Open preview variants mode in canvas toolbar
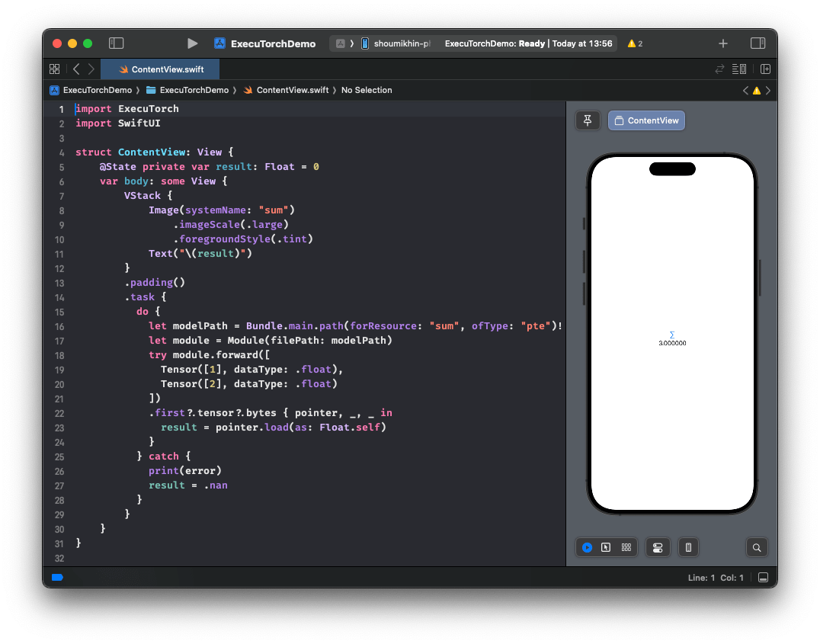 pyautogui.click(x=626, y=547)
